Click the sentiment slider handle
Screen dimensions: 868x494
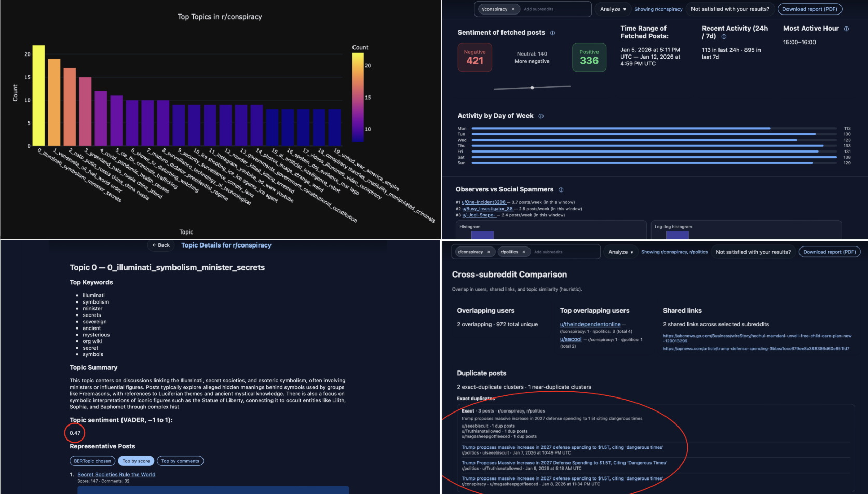click(532, 88)
